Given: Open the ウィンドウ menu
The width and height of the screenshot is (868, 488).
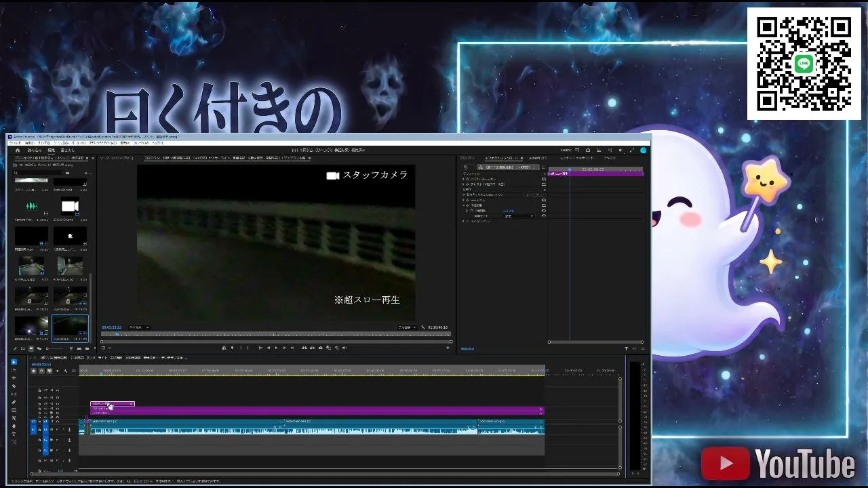Looking at the screenshot, I should (141, 143).
